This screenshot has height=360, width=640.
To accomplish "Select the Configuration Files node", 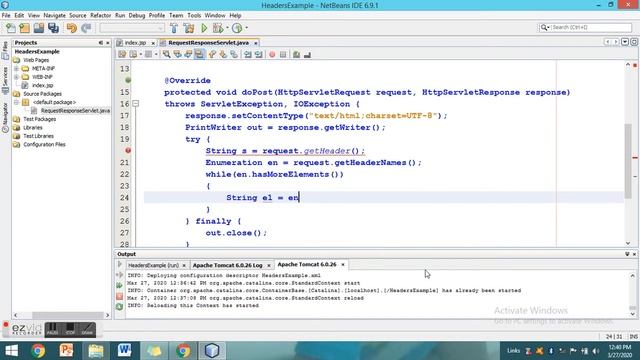I will pos(44,144).
